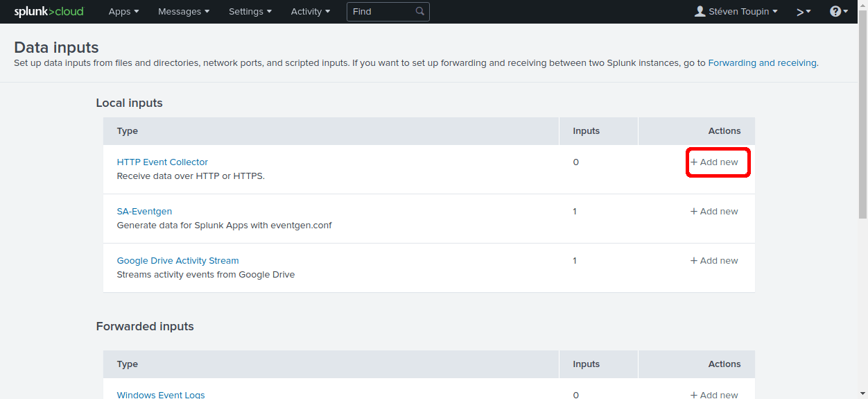Open Google Drive Activity Stream input
Screen dimensions: 868x399
177,260
